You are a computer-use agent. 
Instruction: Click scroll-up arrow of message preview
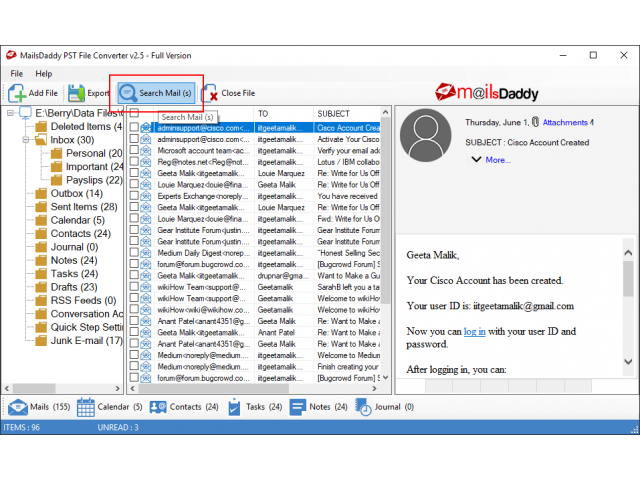[628, 253]
